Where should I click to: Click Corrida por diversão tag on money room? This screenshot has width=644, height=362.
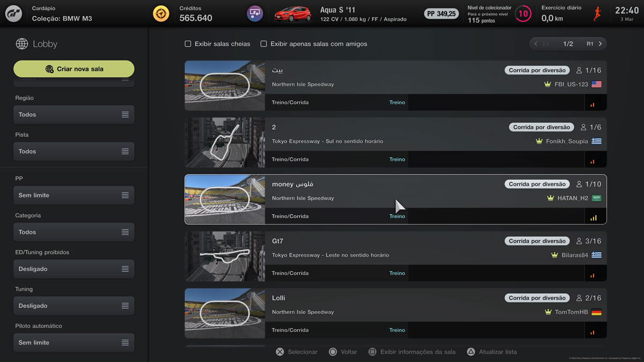click(537, 184)
